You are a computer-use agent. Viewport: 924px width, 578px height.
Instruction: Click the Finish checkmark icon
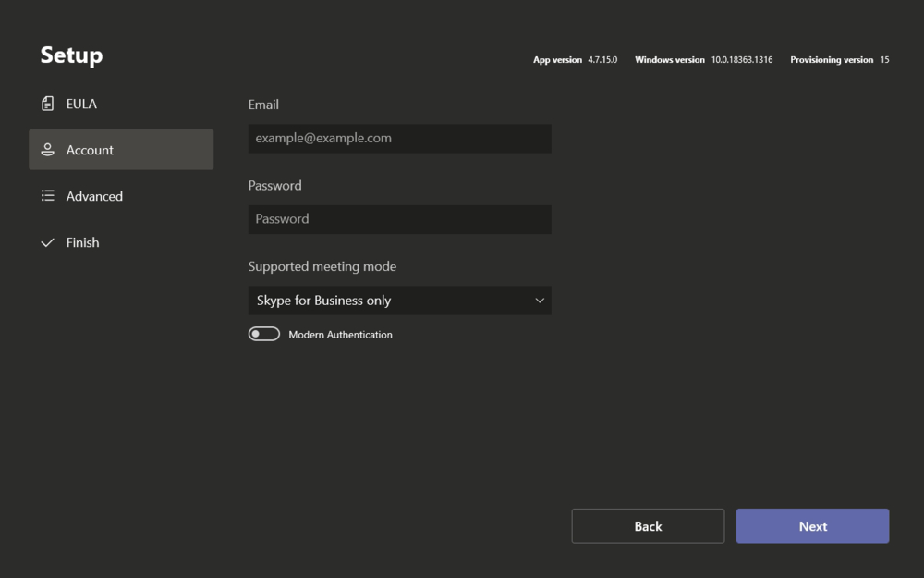pyautogui.click(x=46, y=242)
